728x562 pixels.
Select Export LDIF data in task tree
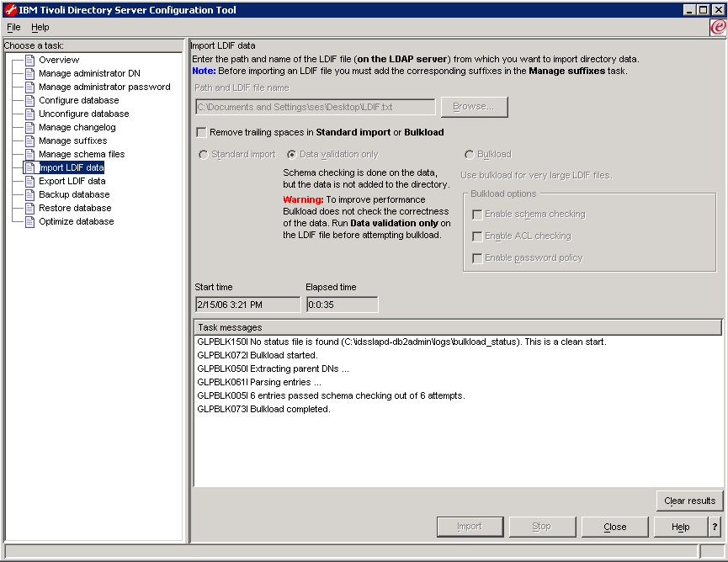click(x=72, y=181)
